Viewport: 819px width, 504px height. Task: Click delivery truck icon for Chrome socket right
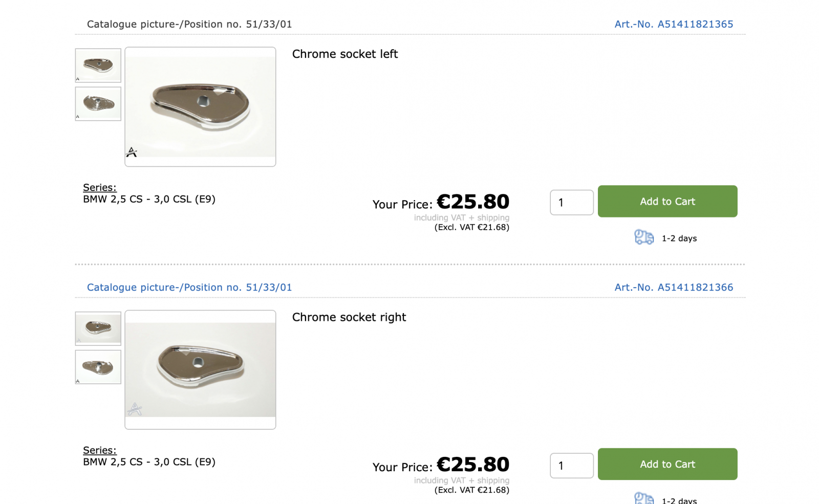(x=644, y=498)
